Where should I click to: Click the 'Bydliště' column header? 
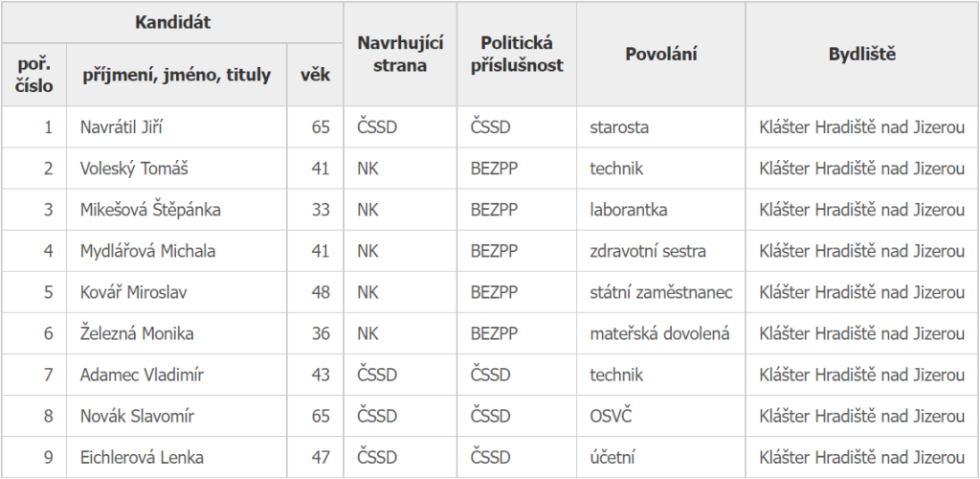point(861,54)
